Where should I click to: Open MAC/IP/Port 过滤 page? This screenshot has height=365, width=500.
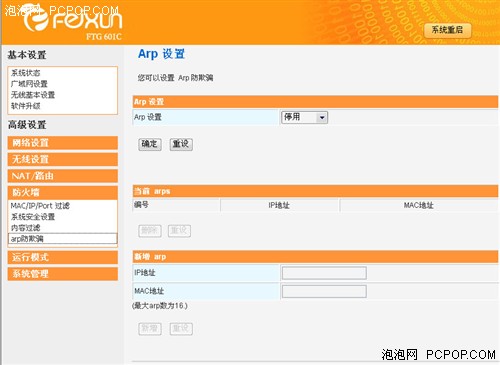(x=40, y=205)
